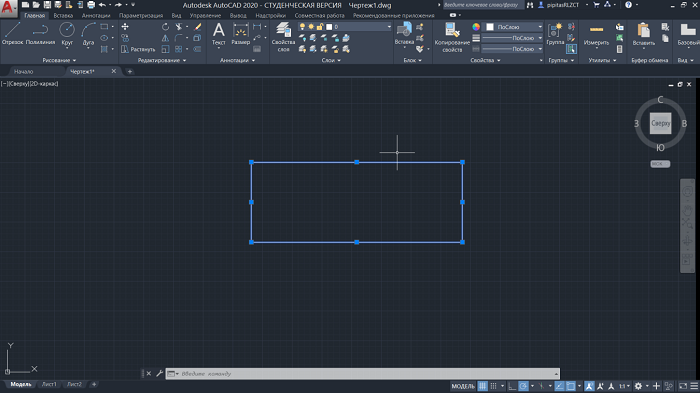Click the object color wheel swatch
Screen dimensions: 700x393
pos(476,27)
